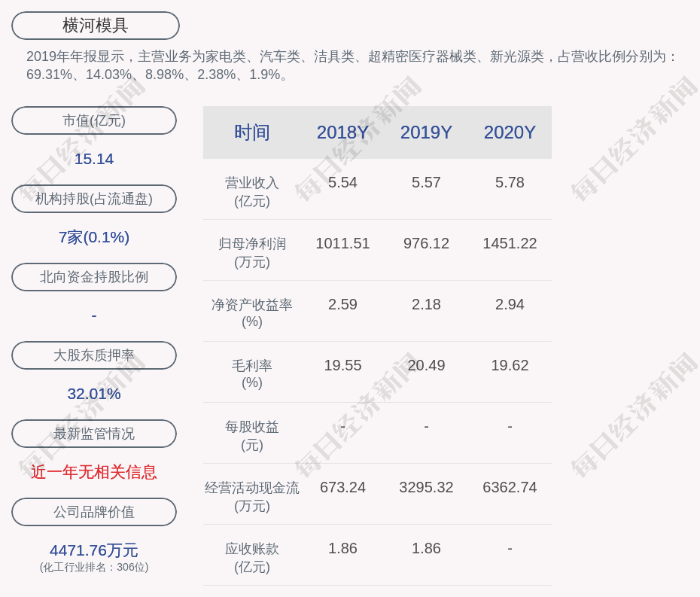The height and width of the screenshot is (597, 700).
Task: Click percentages line starting 69.31%
Action: point(157,75)
